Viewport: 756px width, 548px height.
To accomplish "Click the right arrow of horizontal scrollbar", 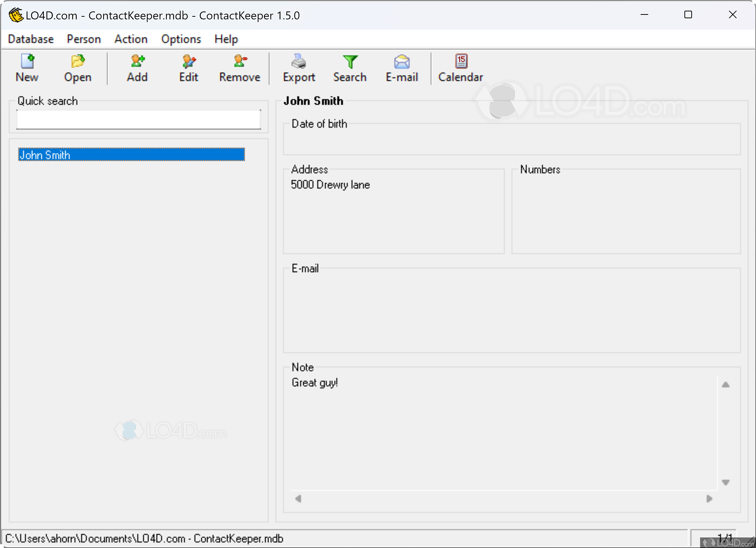I will (x=710, y=499).
